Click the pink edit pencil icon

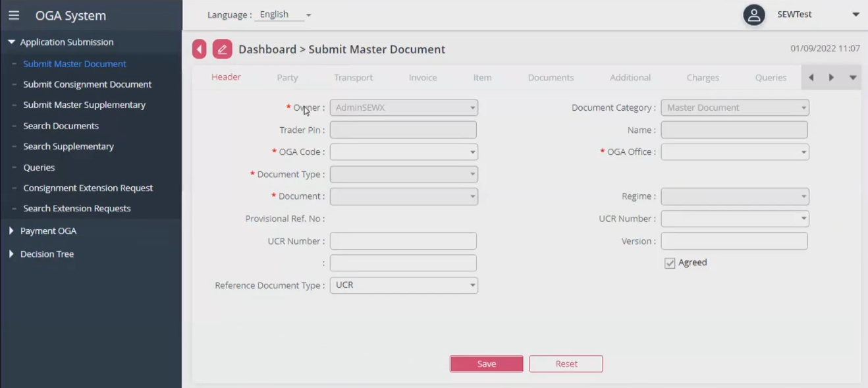point(222,49)
